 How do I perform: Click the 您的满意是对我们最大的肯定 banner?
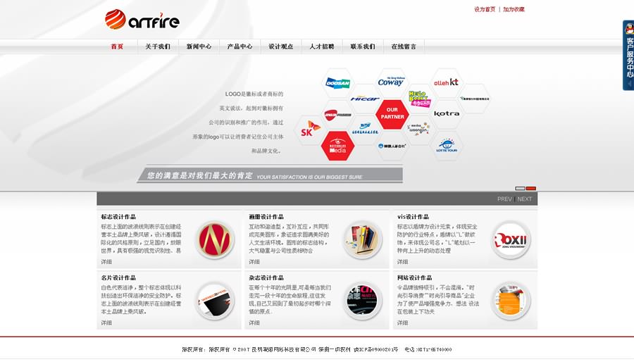[x=270, y=175]
